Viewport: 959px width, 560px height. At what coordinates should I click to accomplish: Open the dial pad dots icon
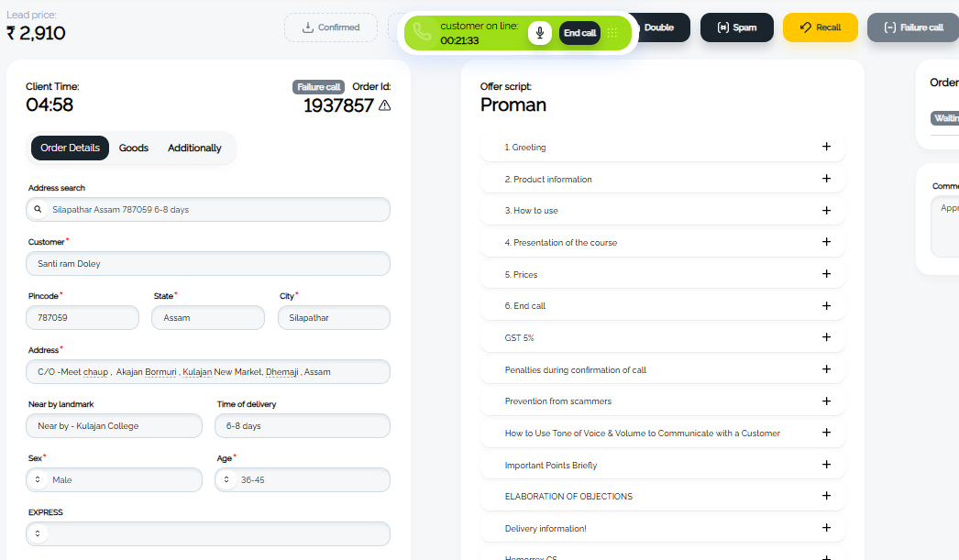(x=612, y=33)
